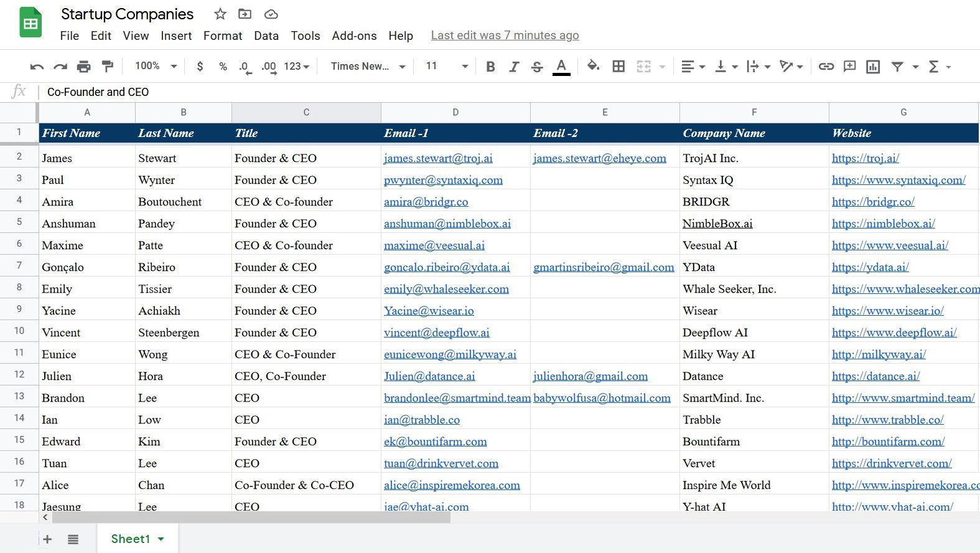
Task: Open https://bridgr.co/ website link
Action: 873,202
